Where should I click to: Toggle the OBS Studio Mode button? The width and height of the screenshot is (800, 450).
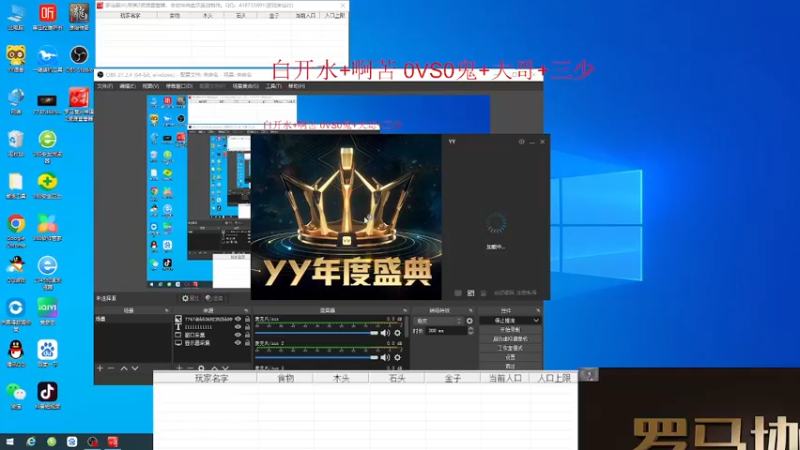point(510,348)
